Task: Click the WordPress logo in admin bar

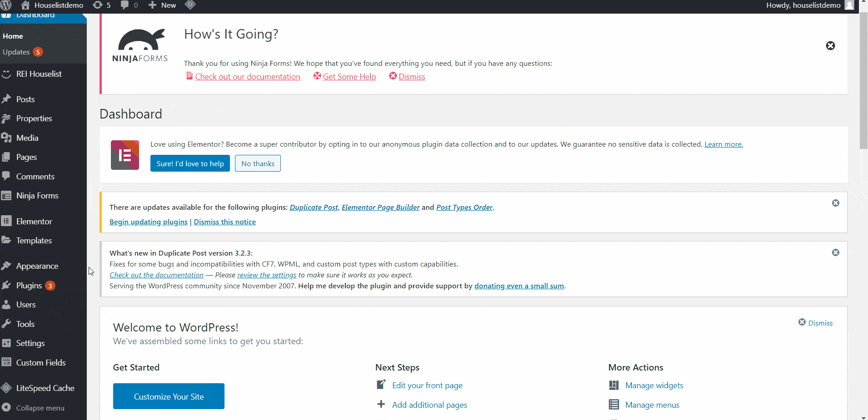Action: (x=6, y=5)
